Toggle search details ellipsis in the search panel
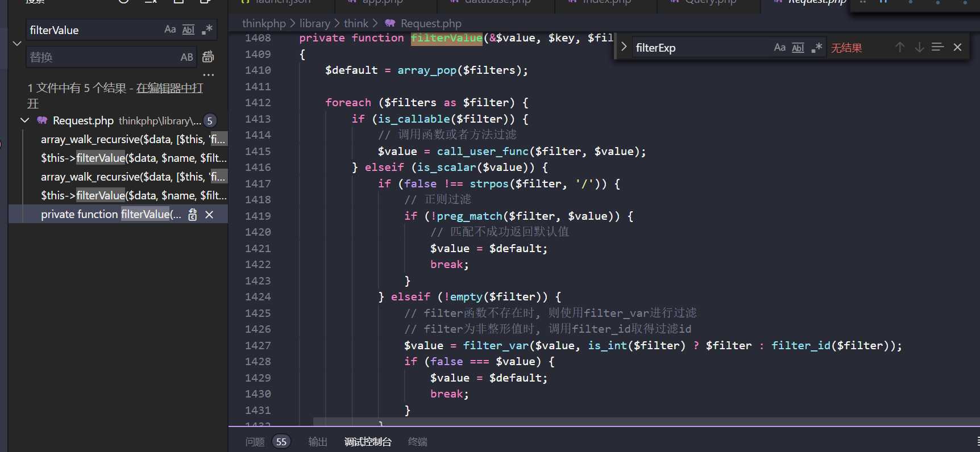The image size is (980, 452). pyautogui.click(x=209, y=74)
